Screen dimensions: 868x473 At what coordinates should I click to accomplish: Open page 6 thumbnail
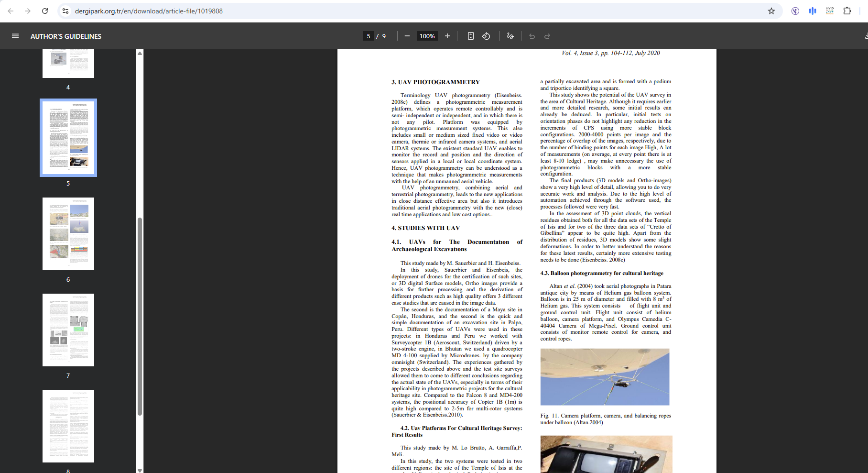pos(68,234)
